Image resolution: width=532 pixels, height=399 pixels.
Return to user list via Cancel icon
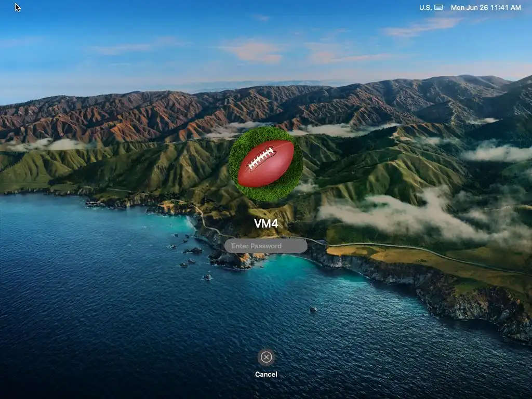[x=266, y=357]
